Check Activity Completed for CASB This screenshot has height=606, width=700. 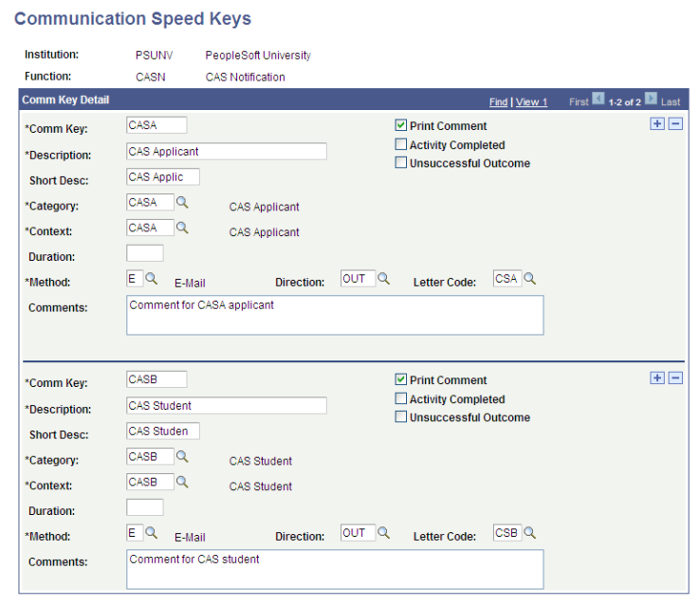(x=401, y=398)
